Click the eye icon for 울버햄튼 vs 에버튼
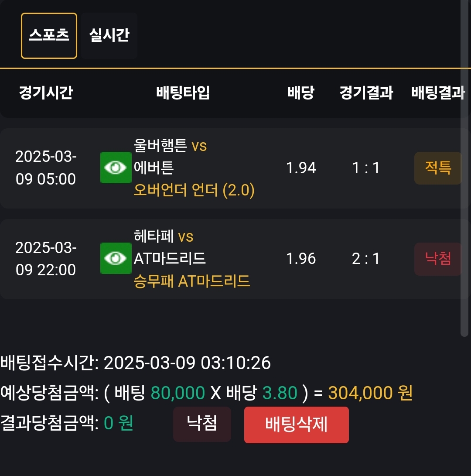 tap(116, 168)
